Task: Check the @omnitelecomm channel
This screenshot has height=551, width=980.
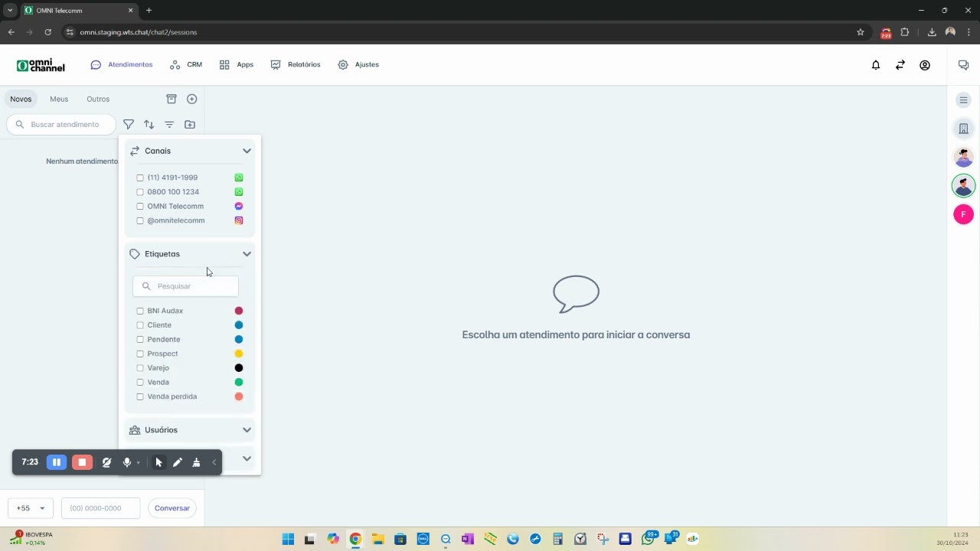Action: coord(140,220)
